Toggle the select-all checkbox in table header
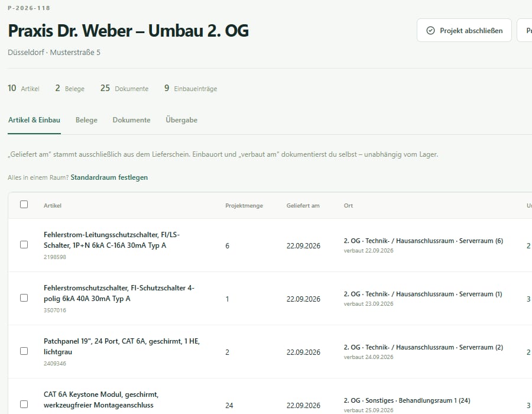 coord(24,204)
